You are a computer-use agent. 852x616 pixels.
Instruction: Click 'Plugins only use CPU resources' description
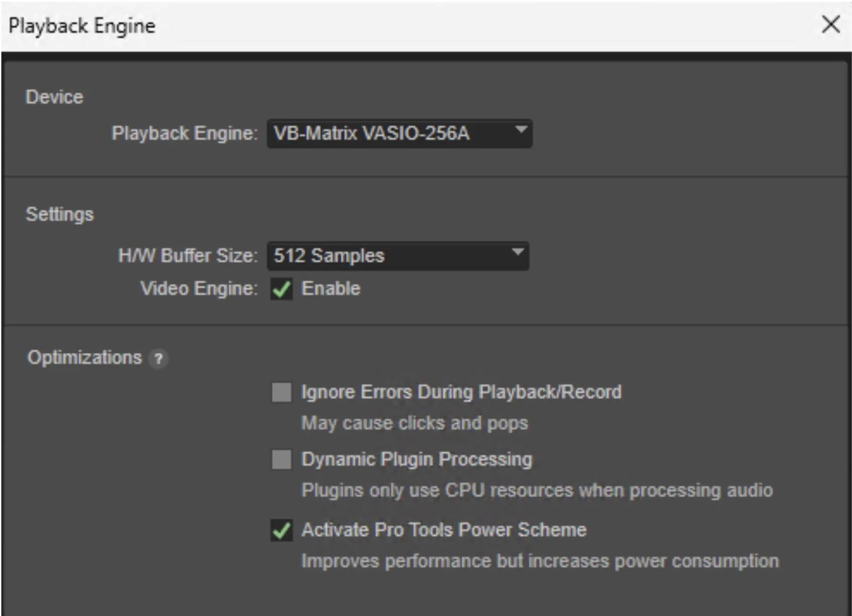pos(537,490)
